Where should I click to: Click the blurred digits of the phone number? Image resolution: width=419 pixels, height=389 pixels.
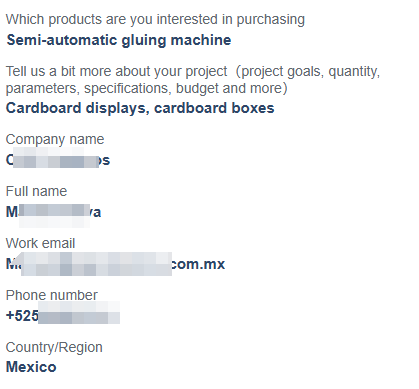tap(79, 313)
